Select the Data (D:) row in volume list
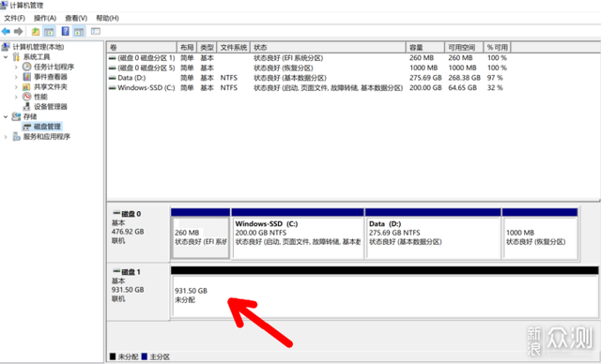Viewport: 601px width, 364px height. (x=308, y=78)
